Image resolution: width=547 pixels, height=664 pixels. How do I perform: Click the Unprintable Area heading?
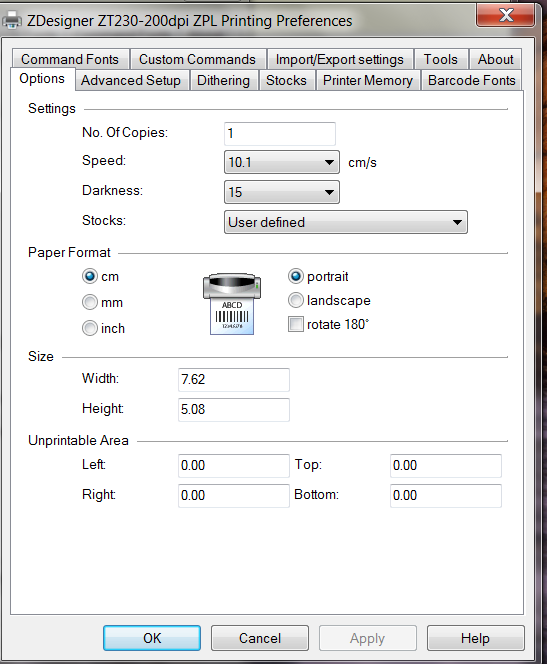tap(78, 440)
